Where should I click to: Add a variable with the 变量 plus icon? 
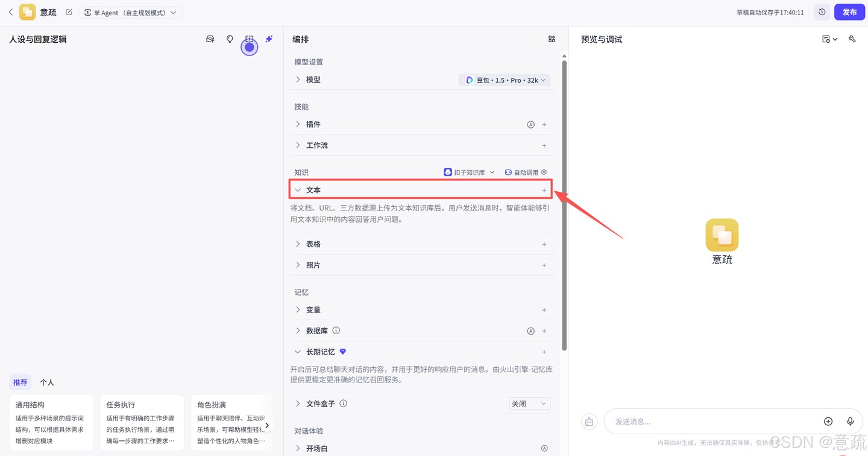tap(544, 310)
